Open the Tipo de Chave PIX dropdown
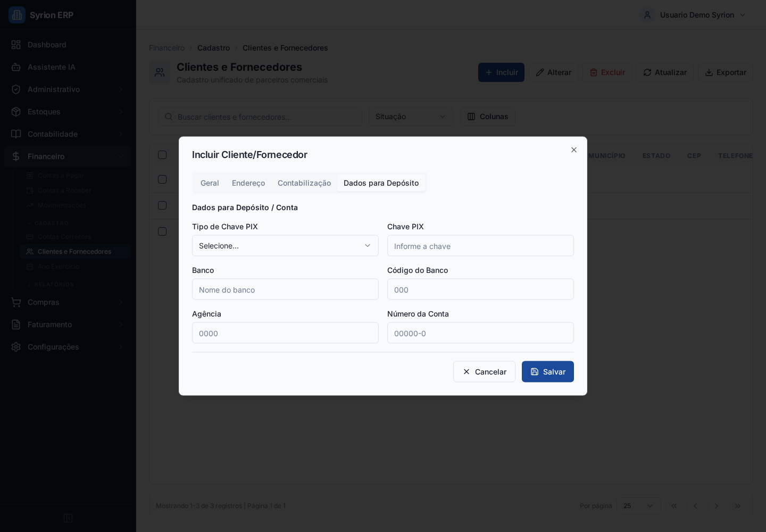Image resolution: width=766 pixels, height=532 pixels. pyautogui.click(x=285, y=246)
